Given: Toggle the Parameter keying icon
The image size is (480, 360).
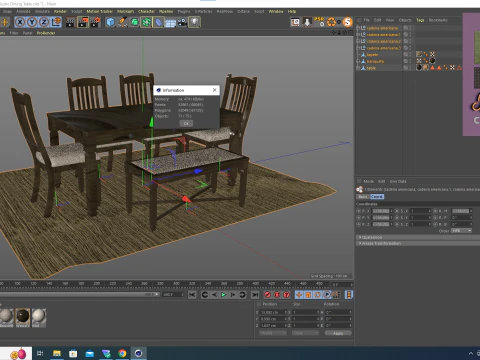Looking at the screenshot, I should coord(327,295).
